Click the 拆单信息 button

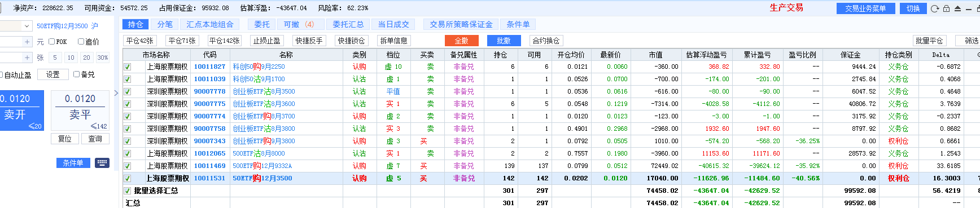pos(394,41)
